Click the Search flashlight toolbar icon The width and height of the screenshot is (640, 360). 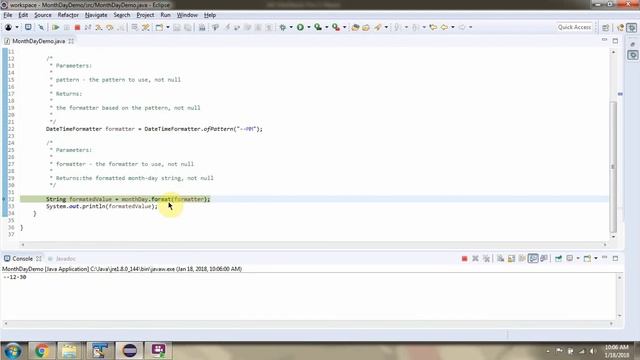pos(378,27)
